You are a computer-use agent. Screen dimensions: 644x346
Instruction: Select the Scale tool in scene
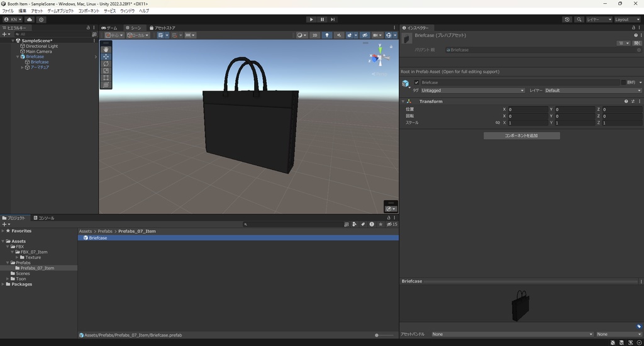106,70
